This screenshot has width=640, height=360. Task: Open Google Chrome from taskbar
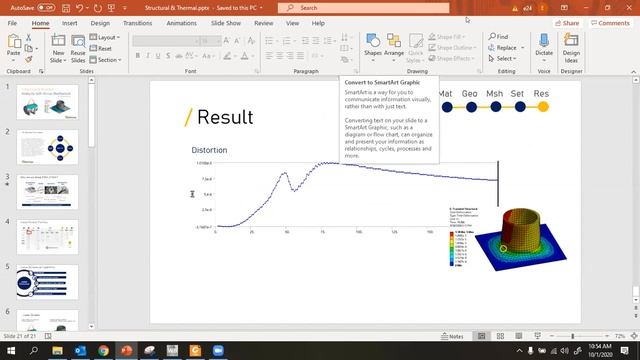tap(103, 351)
